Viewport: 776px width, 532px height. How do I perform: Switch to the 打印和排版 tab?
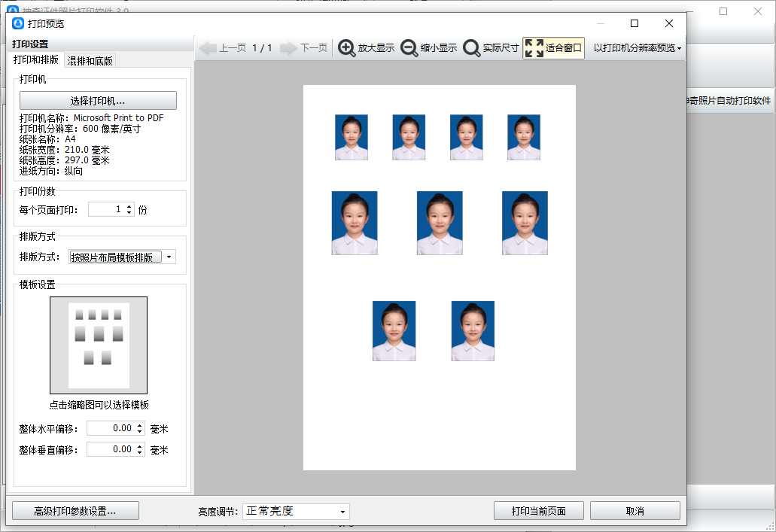pos(36,60)
